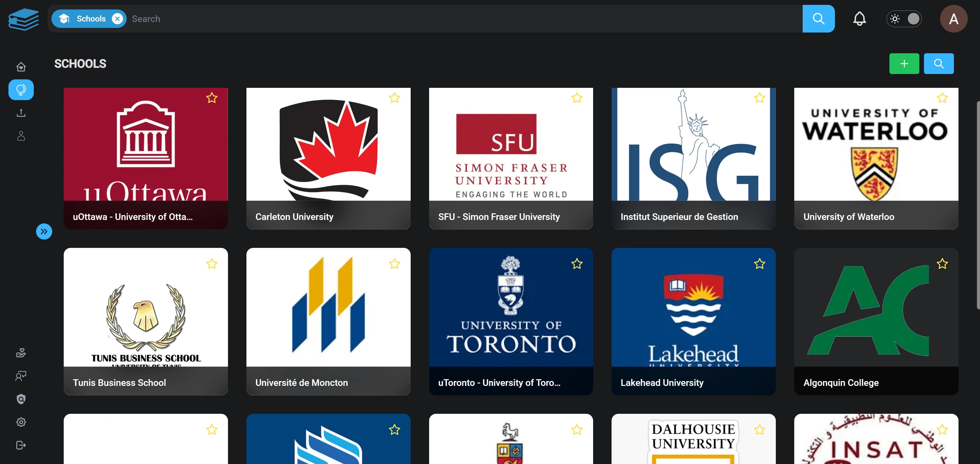Open the home icon in sidebar
Image resolution: width=980 pixels, height=464 pixels.
point(21,67)
